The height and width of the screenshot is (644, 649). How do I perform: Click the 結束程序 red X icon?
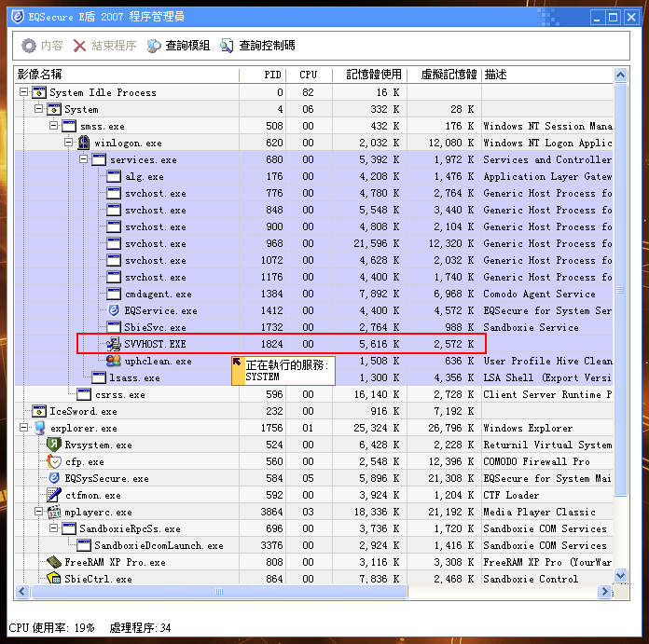click(x=79, y=46)
